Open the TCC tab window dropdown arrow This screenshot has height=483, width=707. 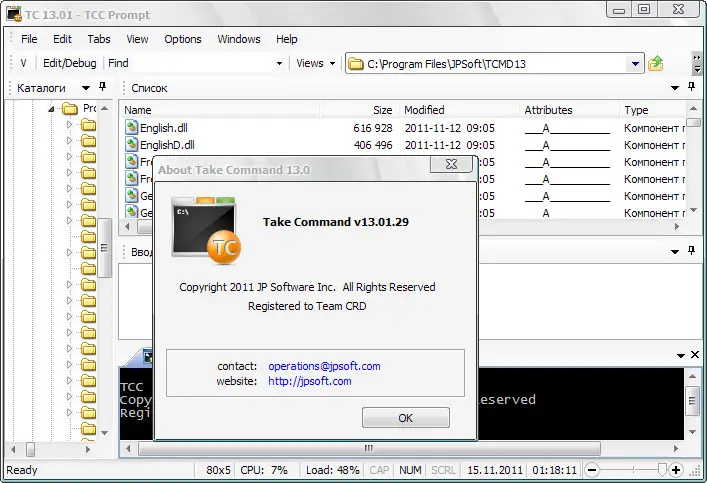tap(681, 356)
